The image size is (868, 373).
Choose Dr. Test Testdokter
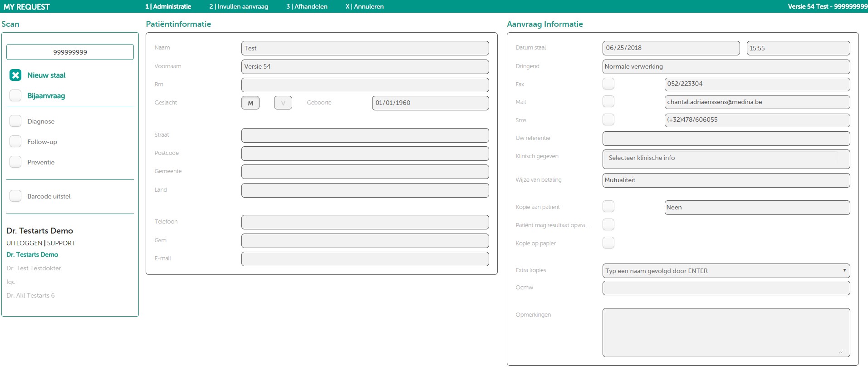click(x=34, y=268)
